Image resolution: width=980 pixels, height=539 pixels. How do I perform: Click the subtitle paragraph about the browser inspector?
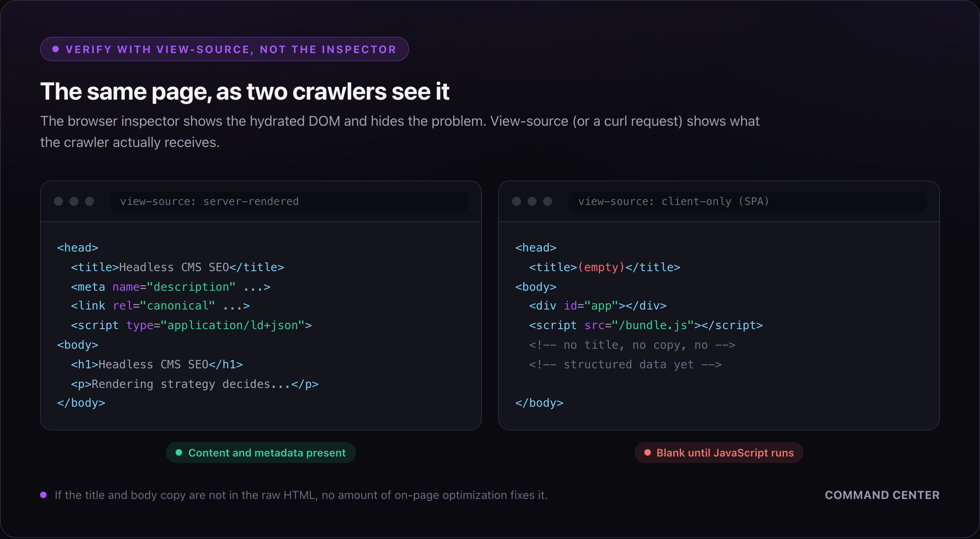click(400, 131)
